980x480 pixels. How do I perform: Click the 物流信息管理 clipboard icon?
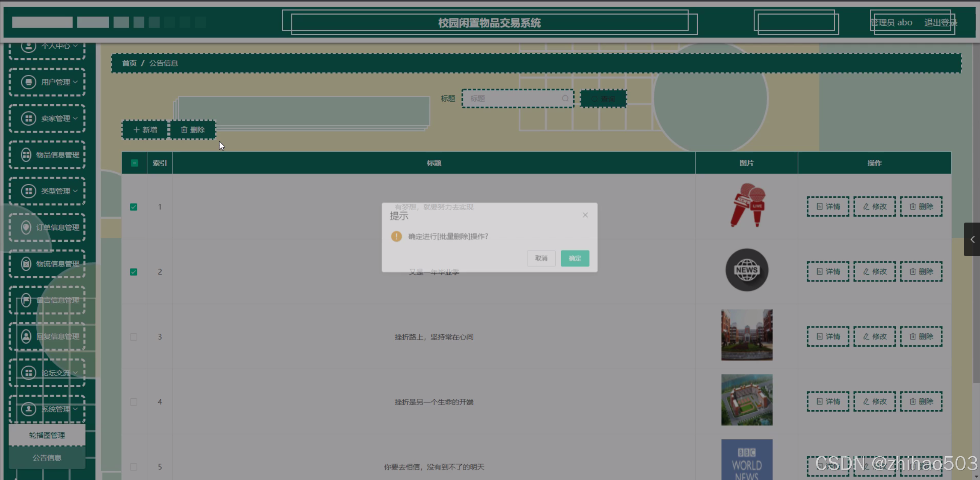(x=26, y=264)
